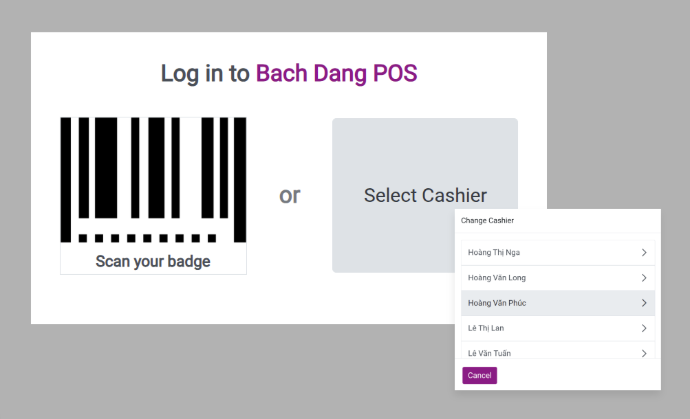Open arrow next to Hoàng Thị Nga
The height and width of the screenshot is (419, 690).
[x=644, y=252]
